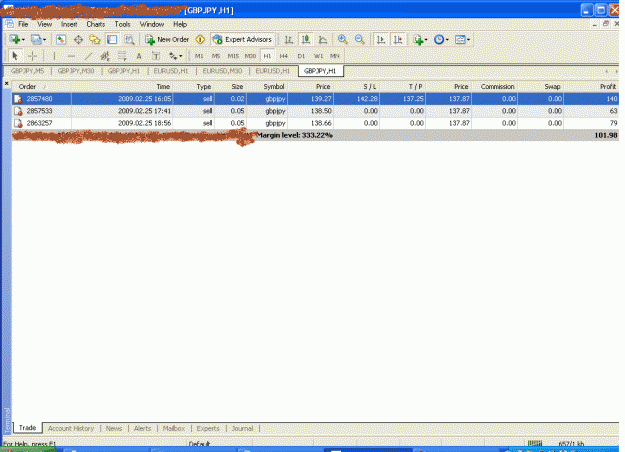Viewport: 625px width, 452px height.
Task: Click the order icon of row 2863257
Action: [x=18, y=123]
